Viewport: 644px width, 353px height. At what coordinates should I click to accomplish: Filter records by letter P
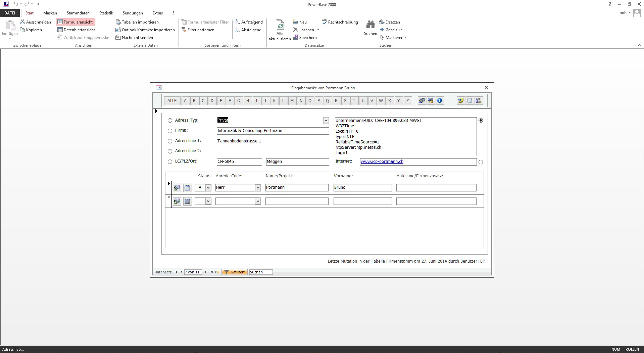tap(319, 101)
